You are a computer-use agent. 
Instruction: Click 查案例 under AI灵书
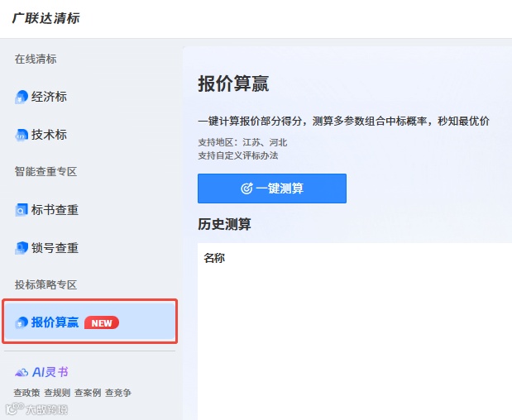pos(88,393)
